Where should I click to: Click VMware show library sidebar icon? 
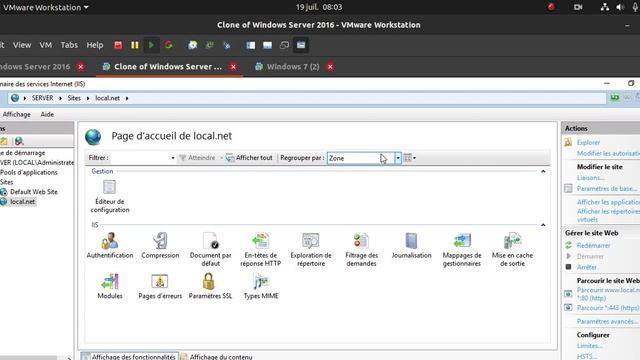[x=251, y=45]
